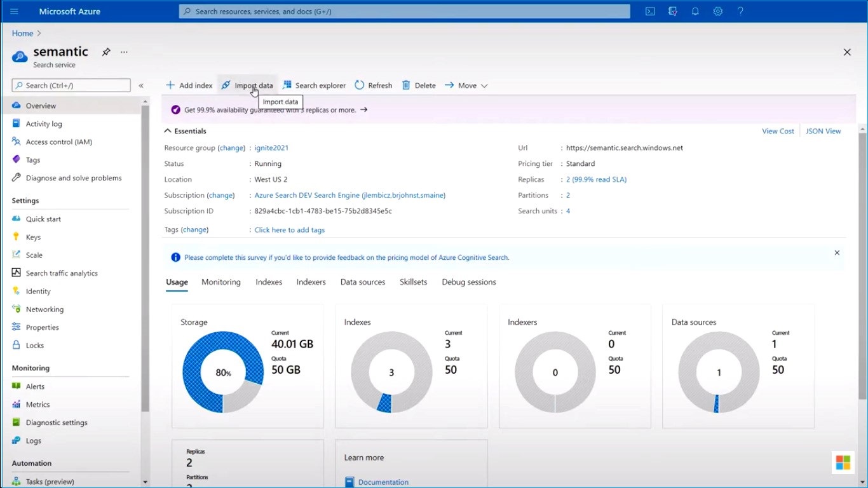Dismiss the survey info banner

[837, 253]
